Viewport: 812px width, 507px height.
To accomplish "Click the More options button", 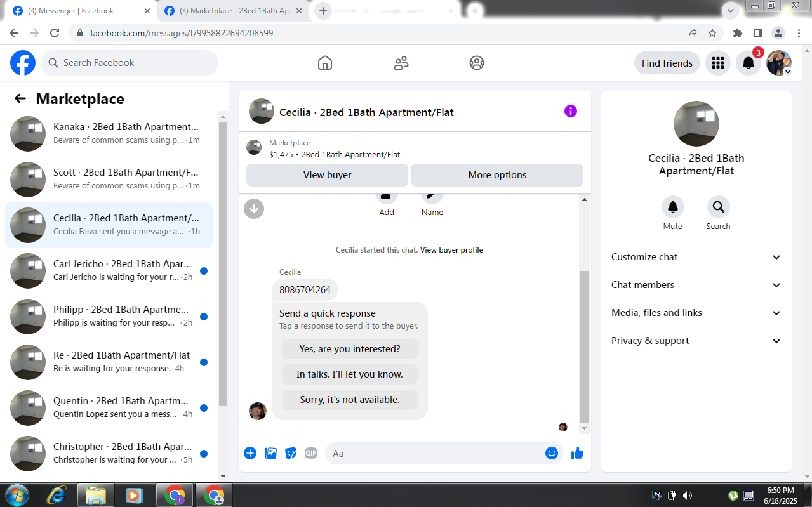I will click(x=497, y=175).
